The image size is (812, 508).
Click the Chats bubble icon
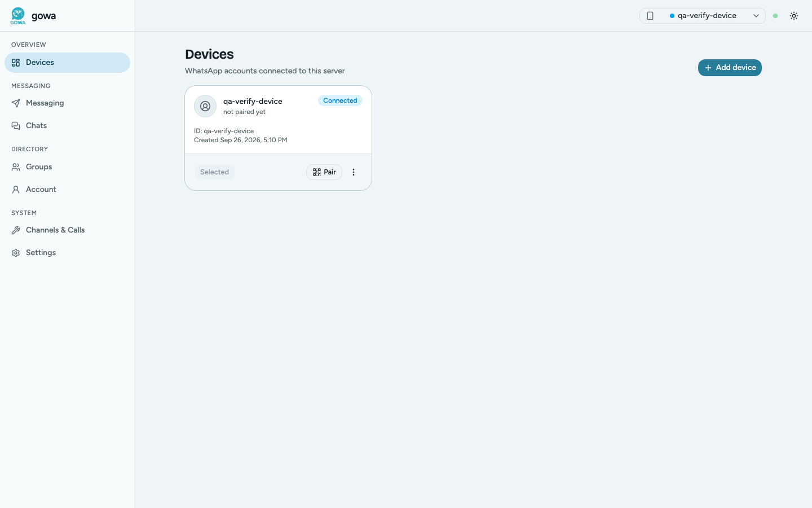(x=16, y=126)
